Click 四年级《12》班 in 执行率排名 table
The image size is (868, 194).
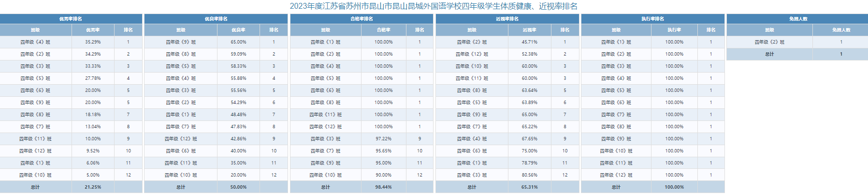pyautogui.click(x=616, y=175)
